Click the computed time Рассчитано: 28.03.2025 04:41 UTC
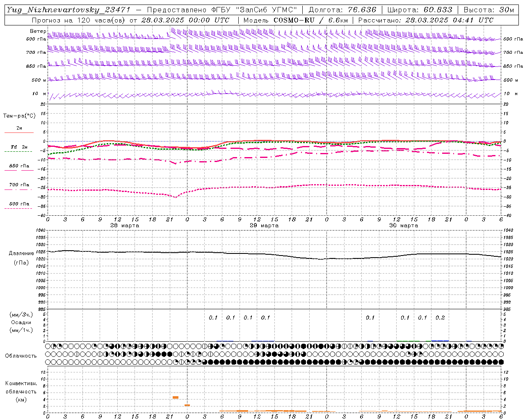The width and height of the screenshot is (525, 420). coord(426,20)
